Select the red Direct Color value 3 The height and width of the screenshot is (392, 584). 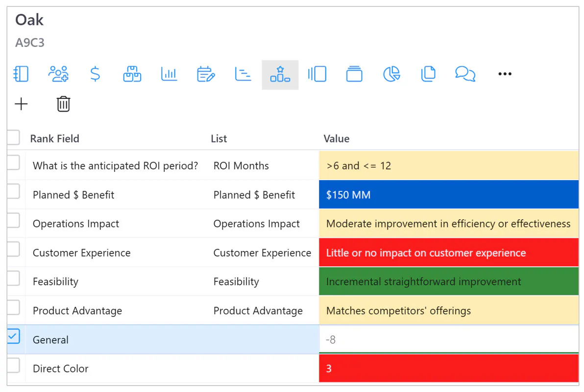pos(449,368)
